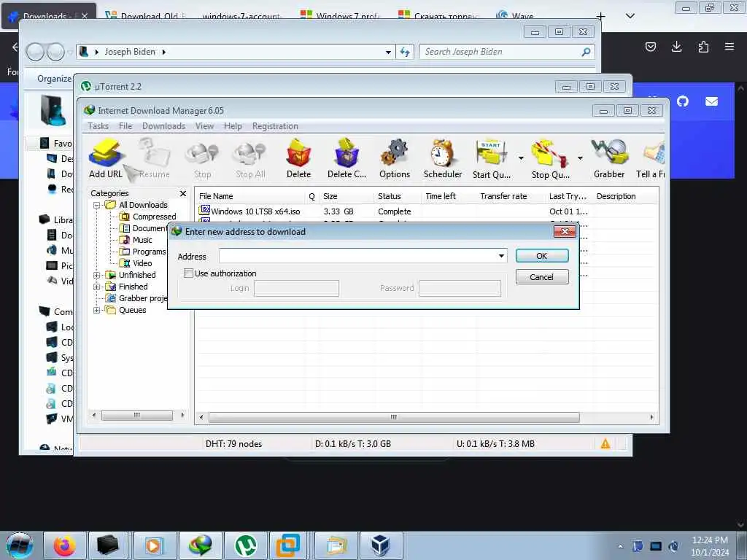Expand the Queues category node
This screenshot has width=747, height=560.
96,311
